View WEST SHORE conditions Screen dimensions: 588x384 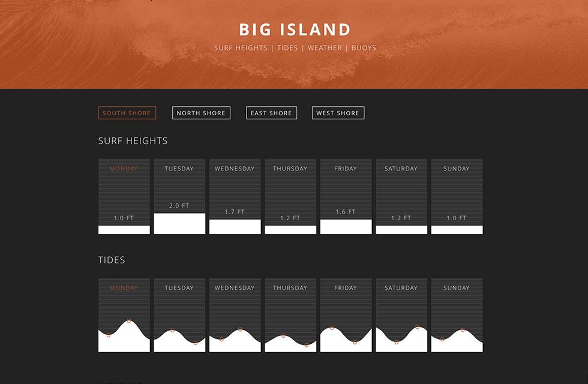point(338,113)
